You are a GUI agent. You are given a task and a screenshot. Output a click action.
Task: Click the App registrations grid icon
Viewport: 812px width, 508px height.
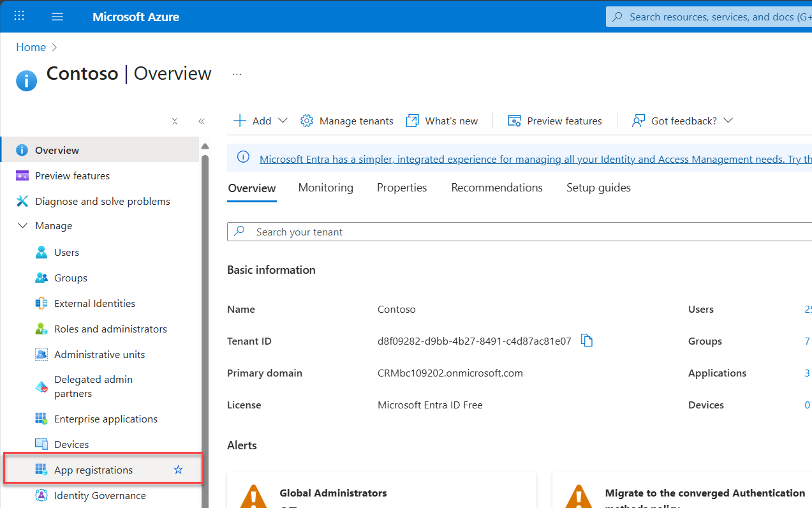[x=41, y=470]
